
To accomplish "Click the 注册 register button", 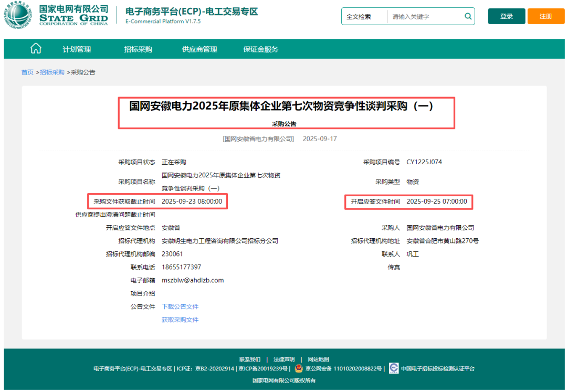I will 546,16.
